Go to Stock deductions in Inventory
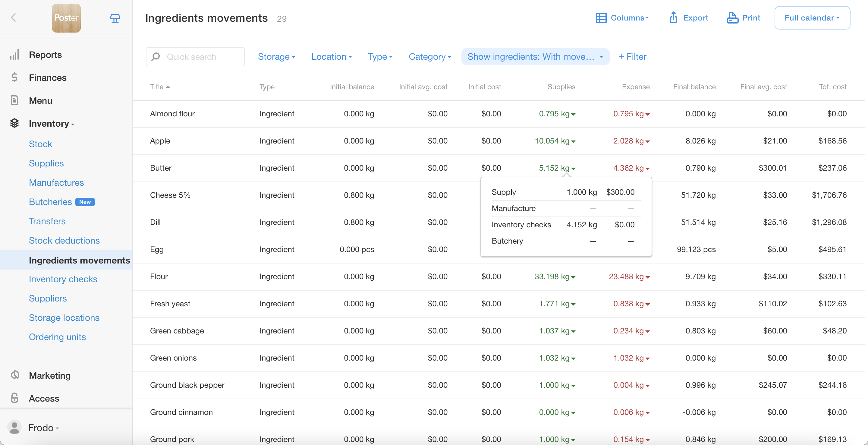The height and width of the screenshot is (445, 868). tap(64, 240)
